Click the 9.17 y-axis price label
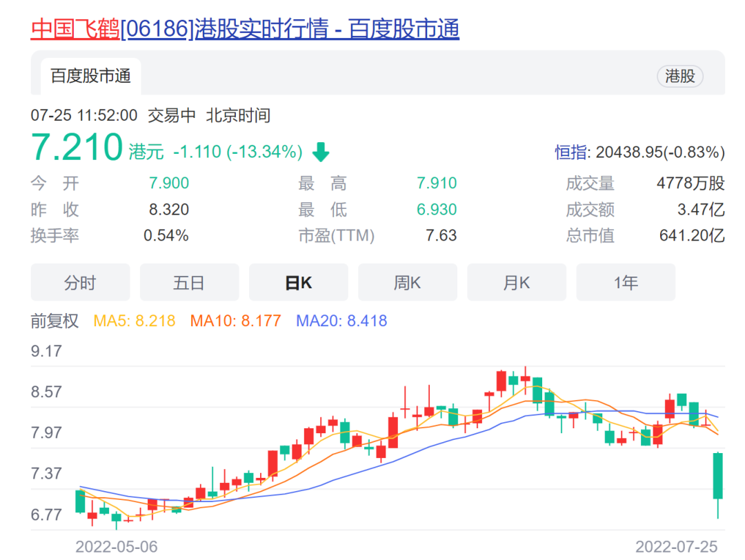This screenshot has height=560, width=745. 47,351
